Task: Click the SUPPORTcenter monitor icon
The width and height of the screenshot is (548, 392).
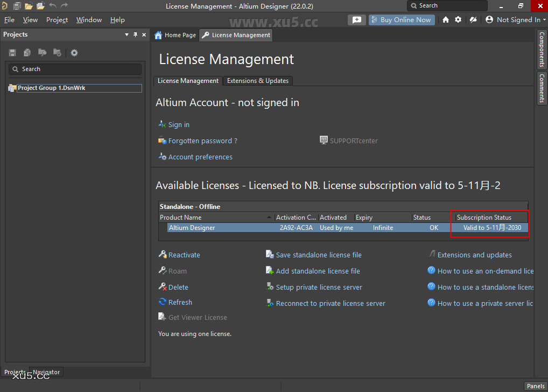Action: pos(324,140)
